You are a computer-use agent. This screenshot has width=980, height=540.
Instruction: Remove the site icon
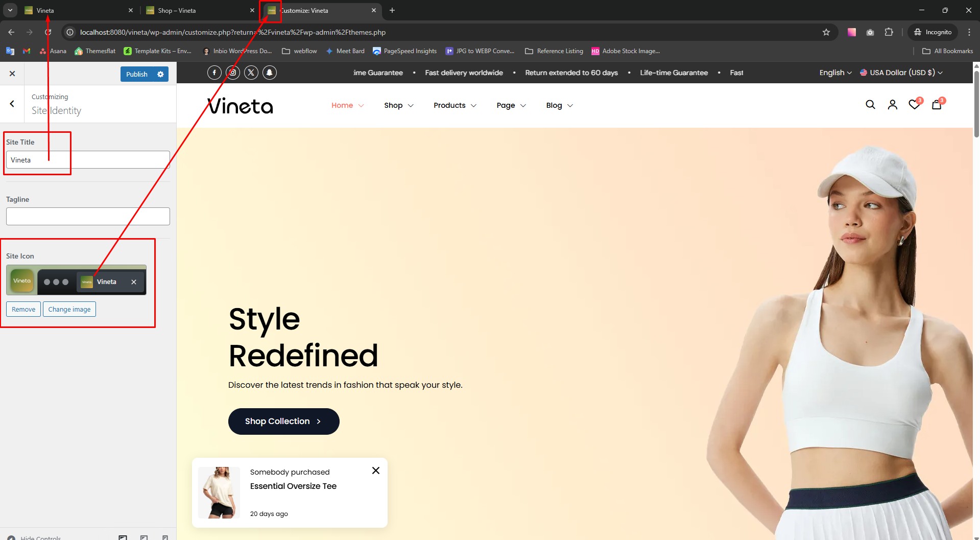click(x=23, y=309)
